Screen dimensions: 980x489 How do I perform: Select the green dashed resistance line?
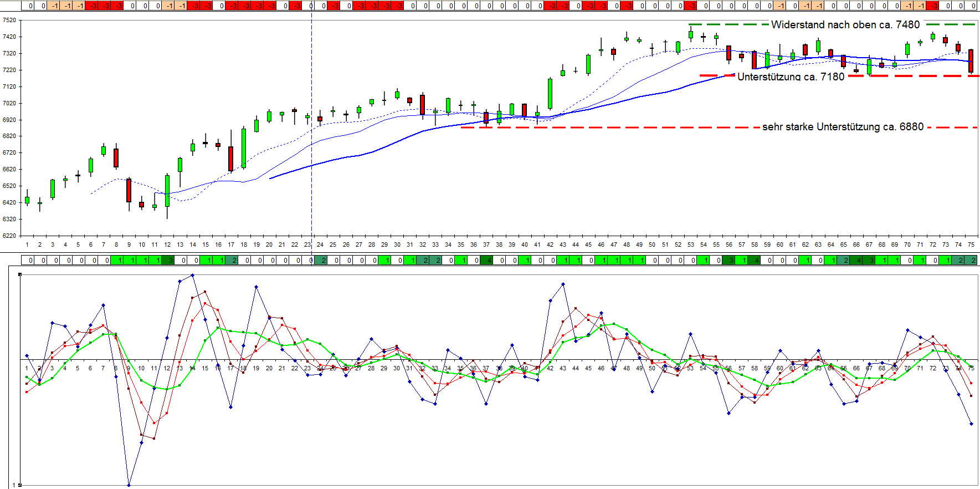(832, 24)
